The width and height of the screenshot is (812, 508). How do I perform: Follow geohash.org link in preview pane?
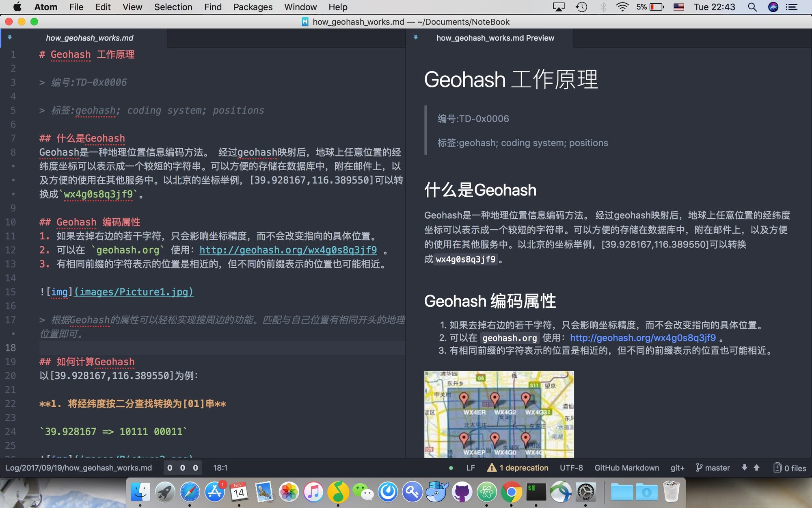point(643,338)
